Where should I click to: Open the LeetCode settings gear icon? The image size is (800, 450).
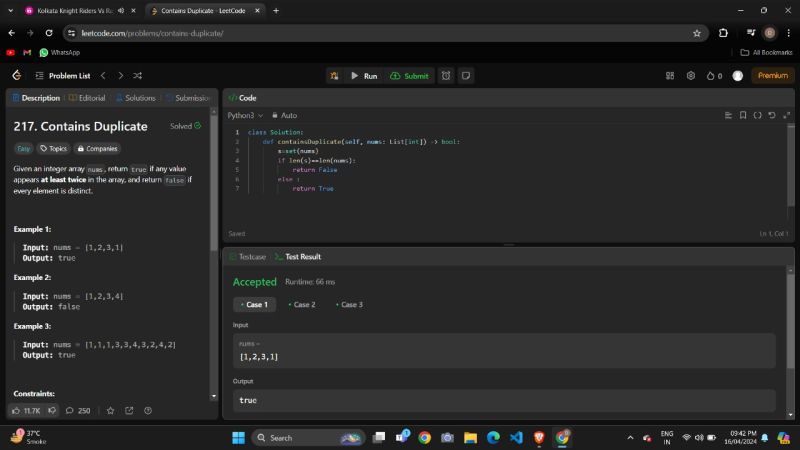pyautogui.click(x=690, y=75)
